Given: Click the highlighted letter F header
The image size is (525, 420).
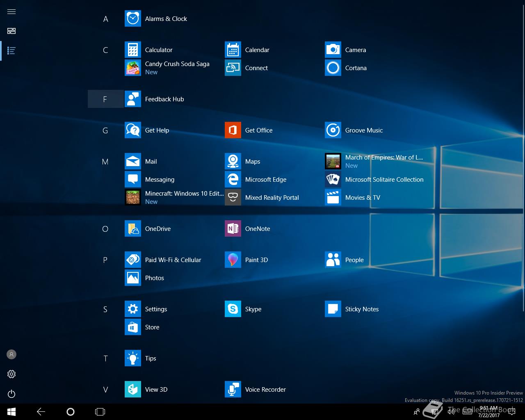Looking at the screenshot, I should (x=105, y=99).
